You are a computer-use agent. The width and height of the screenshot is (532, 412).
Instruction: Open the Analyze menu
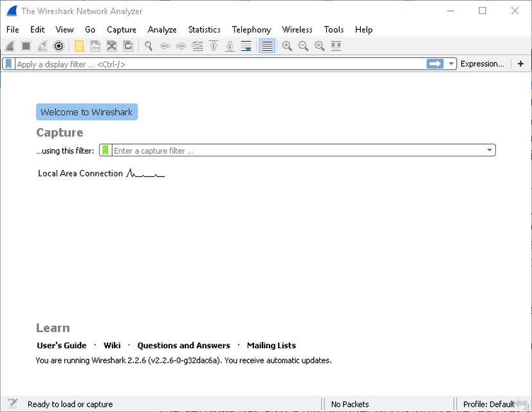tap(162, 30)
